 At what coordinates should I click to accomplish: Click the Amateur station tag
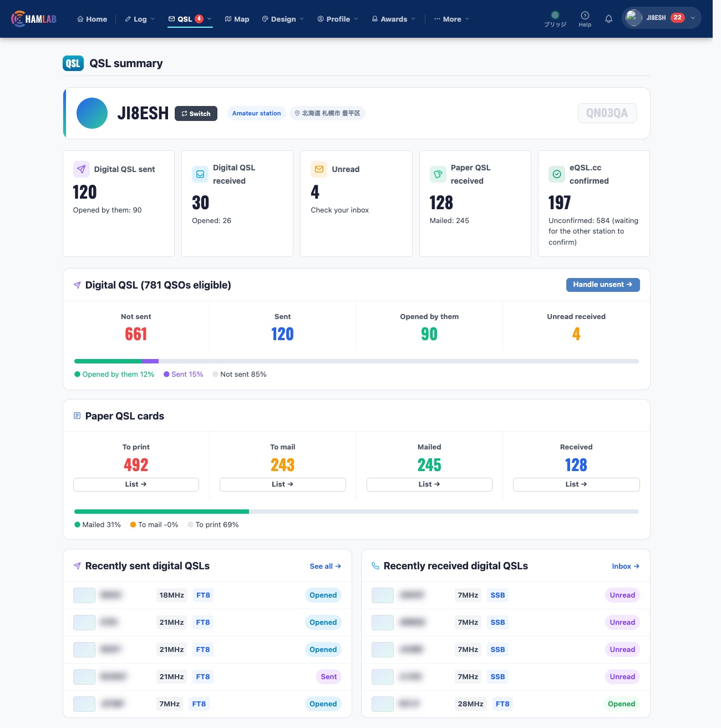256,113
